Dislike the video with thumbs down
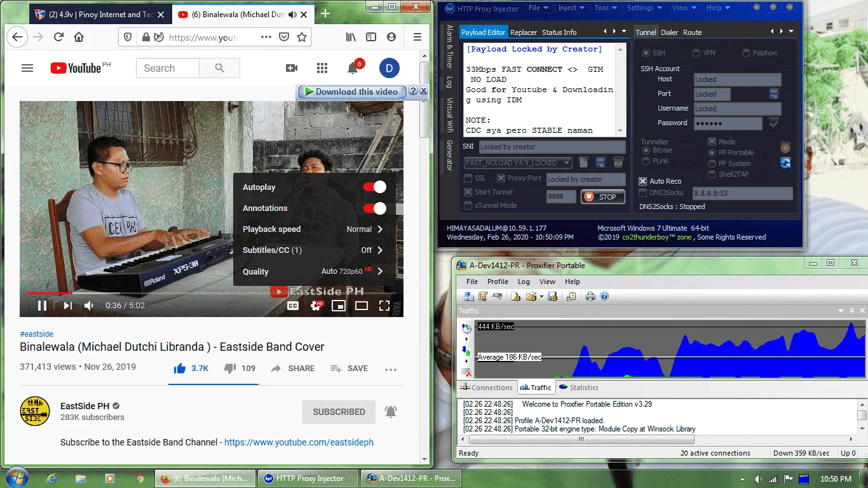868x488 pixels. click(x=230, y=368)
